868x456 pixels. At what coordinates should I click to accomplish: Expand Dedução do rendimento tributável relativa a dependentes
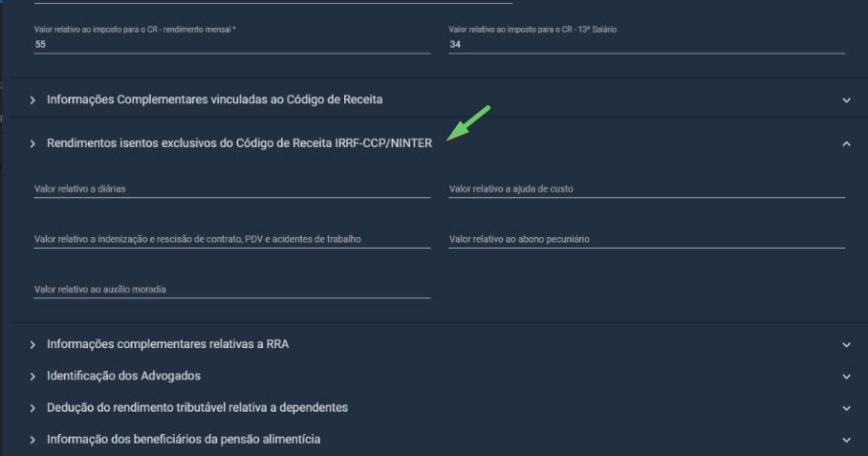coord(197,407)
